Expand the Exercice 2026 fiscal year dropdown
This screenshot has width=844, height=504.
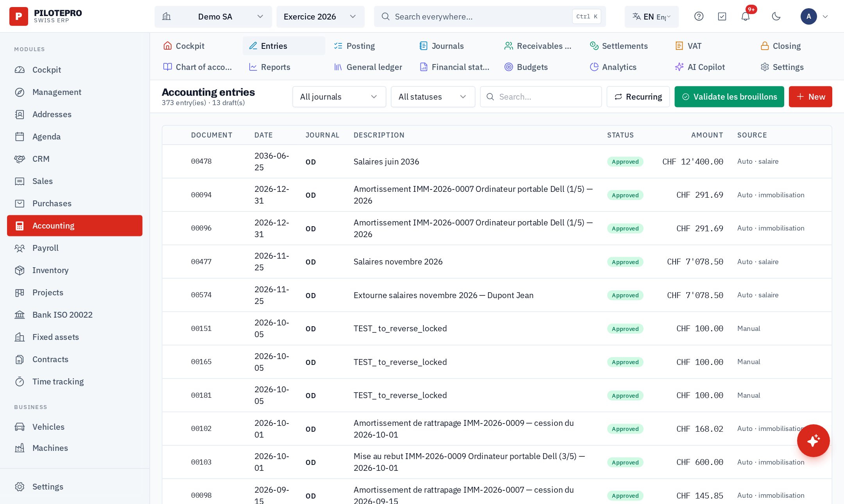click(x=320, y=16)
